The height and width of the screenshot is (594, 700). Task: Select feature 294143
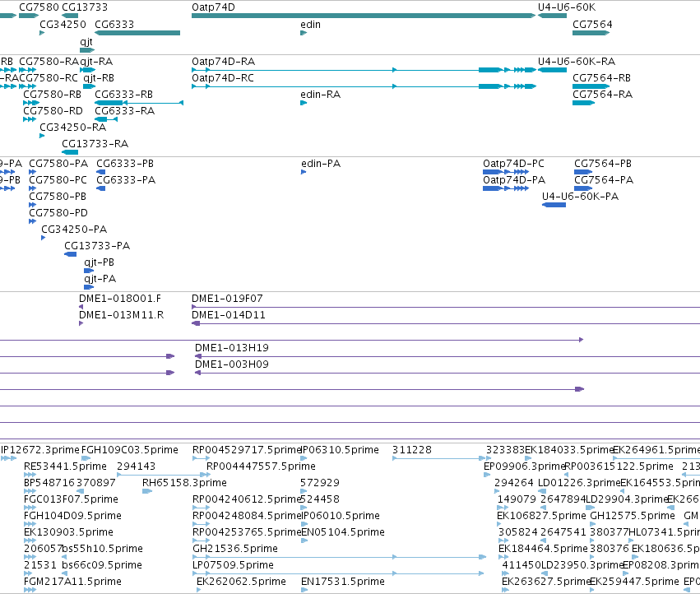[160, 475]
